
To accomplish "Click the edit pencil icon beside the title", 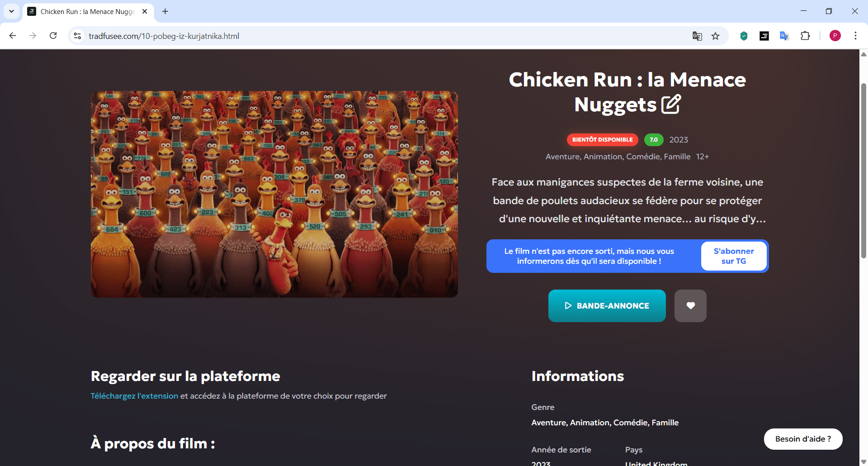I will point(671,104).
